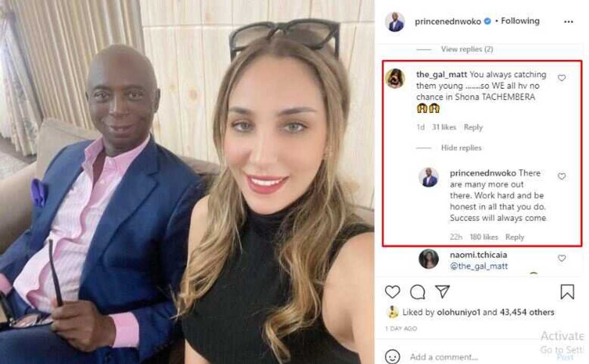Screen dimensions: 589x364
Task: Click Reply under the_gal_matt's comment
Action: pyautogui.click(x=473, y=127)
